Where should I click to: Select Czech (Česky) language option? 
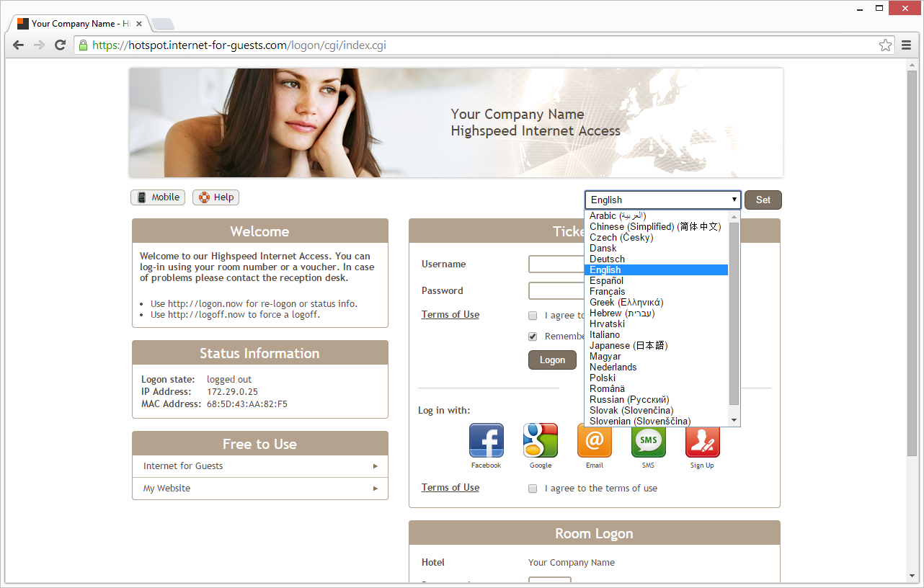click(656, 238)
